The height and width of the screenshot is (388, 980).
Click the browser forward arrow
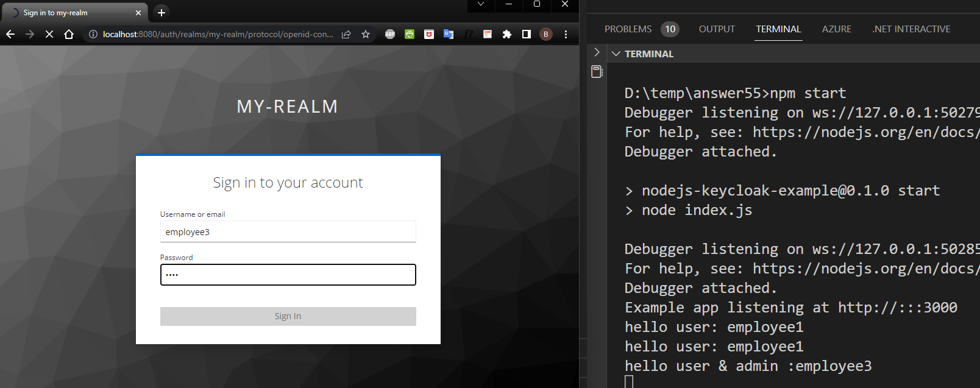pos(30,34)
